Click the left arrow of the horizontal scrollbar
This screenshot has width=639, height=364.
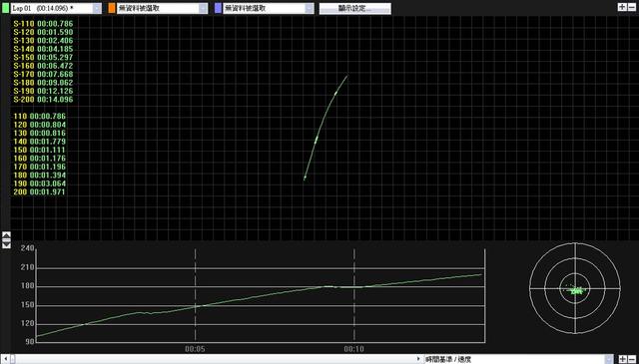pos(5,359)
